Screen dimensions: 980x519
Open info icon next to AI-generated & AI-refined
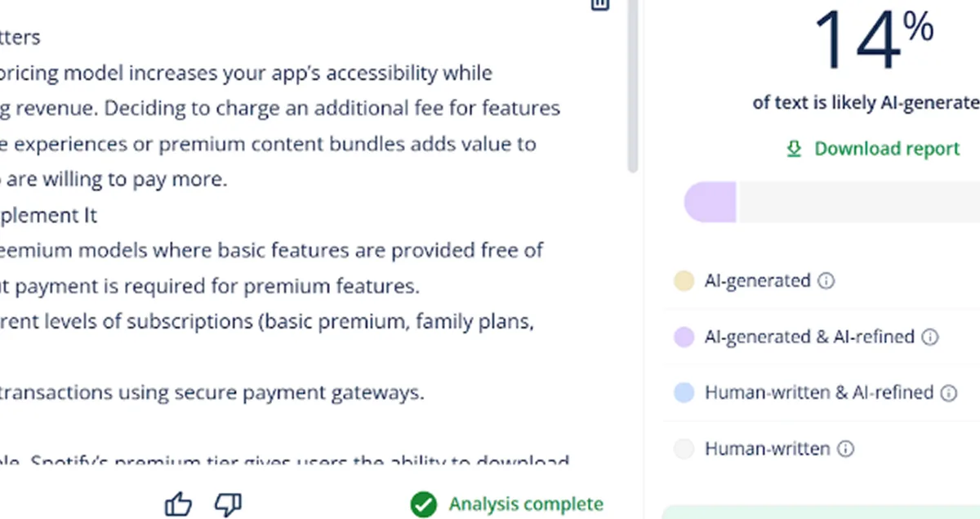(929, 337)
